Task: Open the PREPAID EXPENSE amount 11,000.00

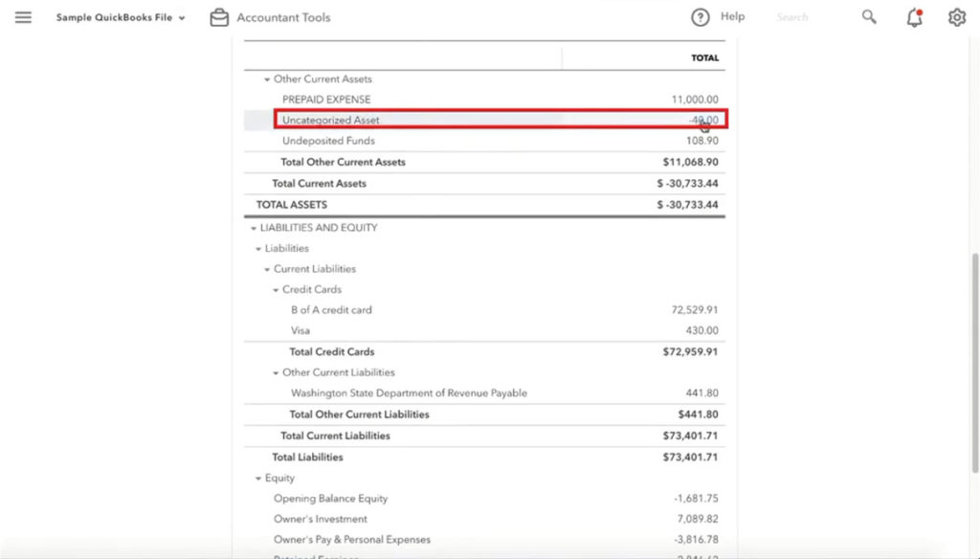Action: 695,99
